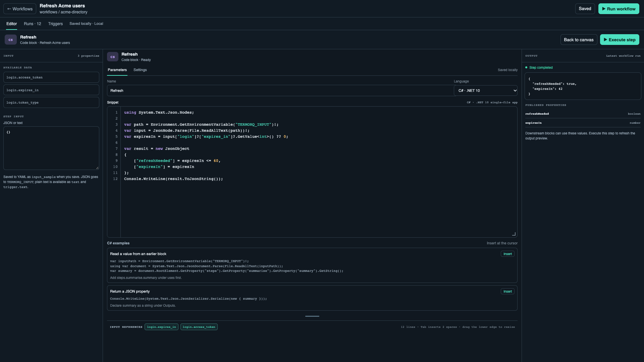Click the output JSON preview box

pos(583,86)
